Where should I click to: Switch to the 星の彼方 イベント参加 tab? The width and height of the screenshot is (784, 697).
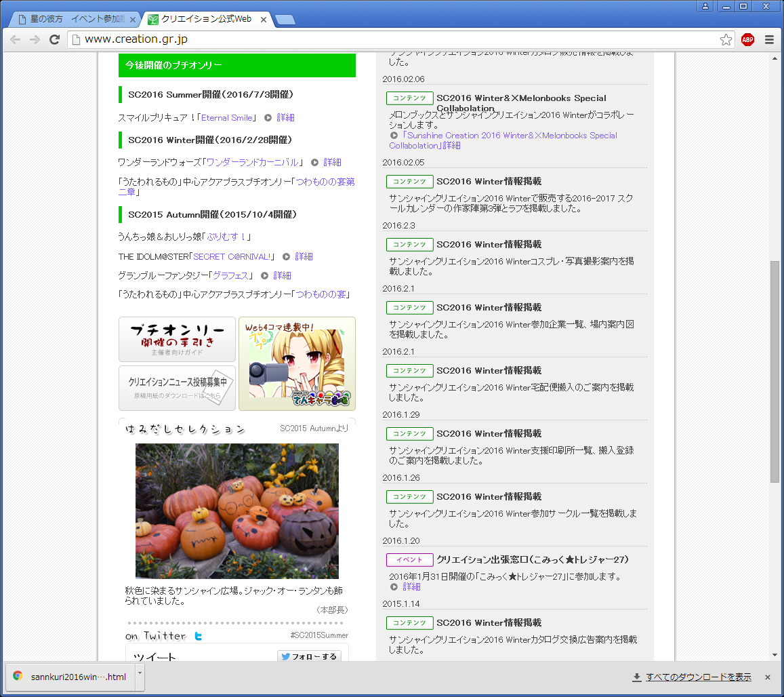click(x=74, y=19)
